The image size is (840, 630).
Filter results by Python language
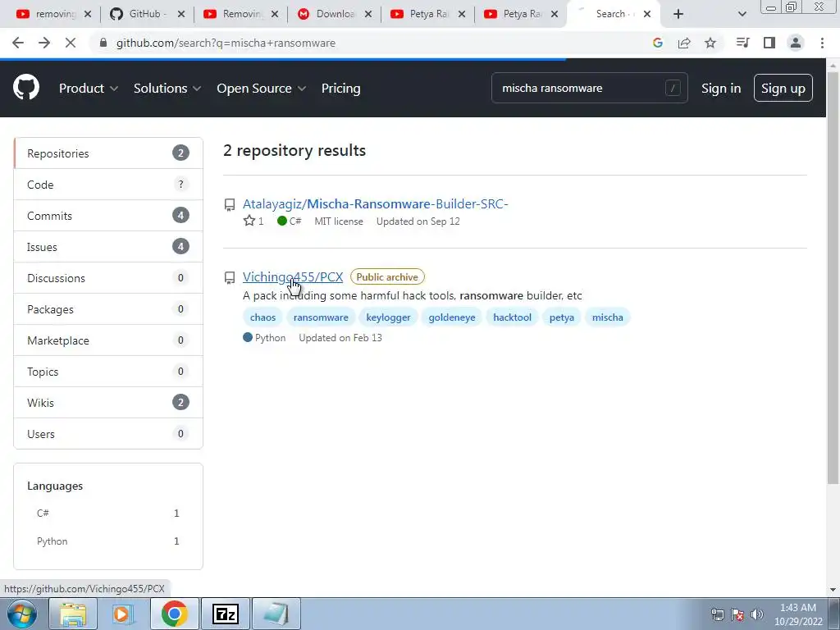click(x=107, y=541)
